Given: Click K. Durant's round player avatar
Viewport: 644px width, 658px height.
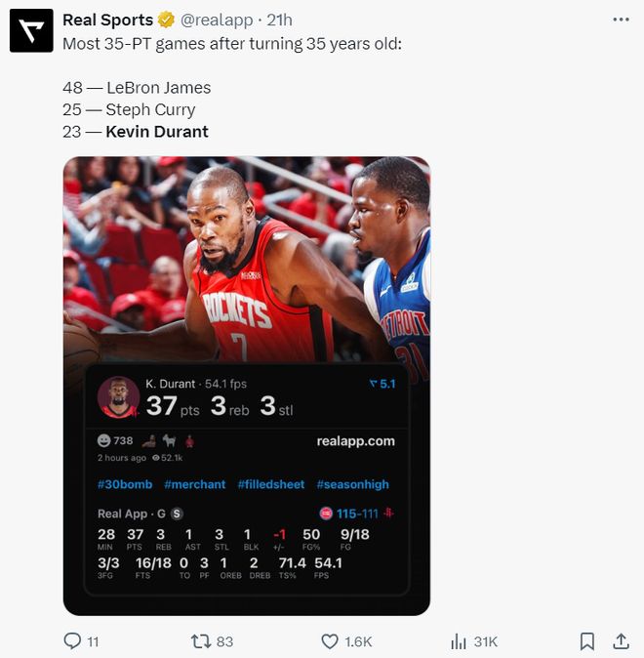Looking at the screenshot, I should click(x=118, y=397).
